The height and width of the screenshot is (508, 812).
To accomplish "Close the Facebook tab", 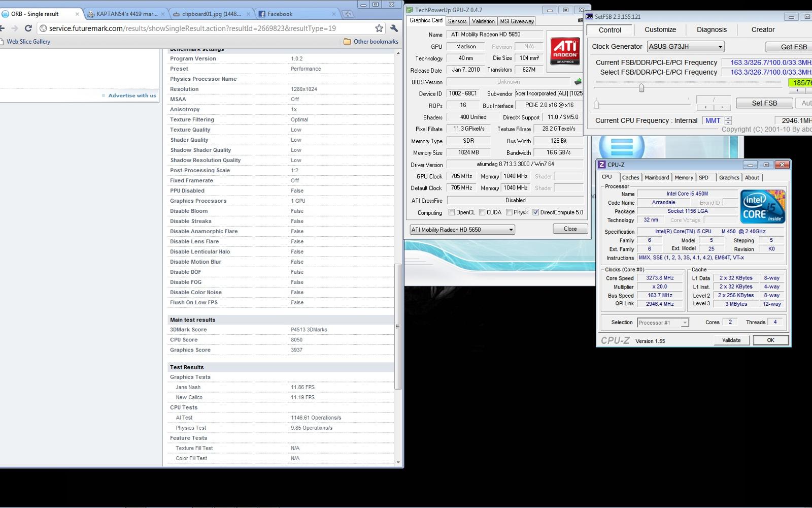I will tap(334, 14).
